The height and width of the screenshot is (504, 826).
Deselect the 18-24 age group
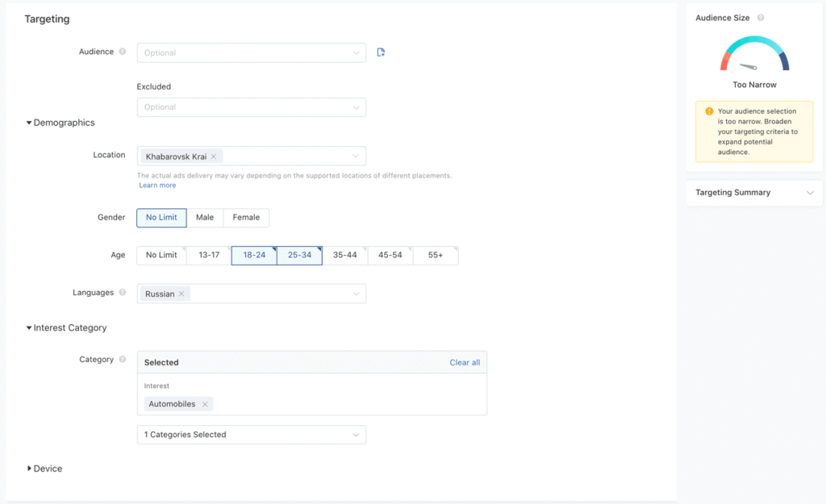(x=254, y=256)
